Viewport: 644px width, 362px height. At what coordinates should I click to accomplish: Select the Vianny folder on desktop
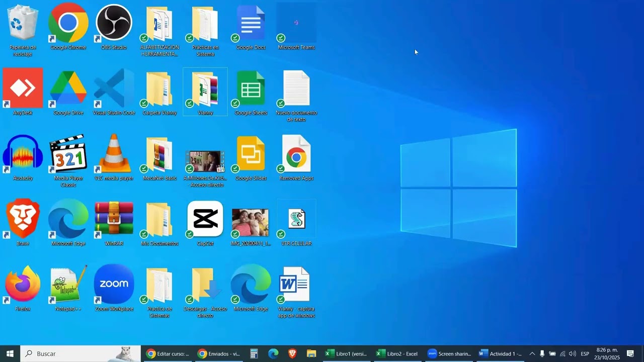coord(205,93)
